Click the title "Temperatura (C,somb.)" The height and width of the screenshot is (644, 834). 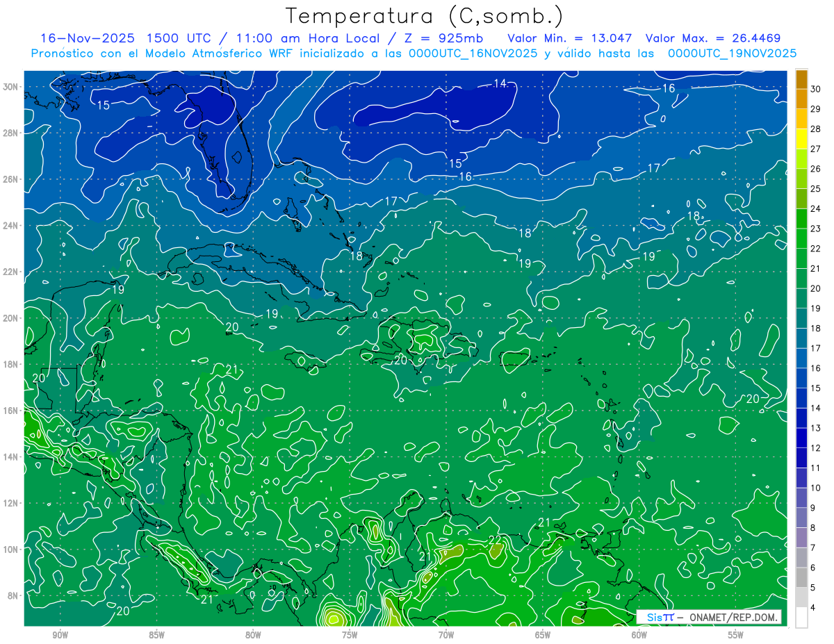(424, 16)
